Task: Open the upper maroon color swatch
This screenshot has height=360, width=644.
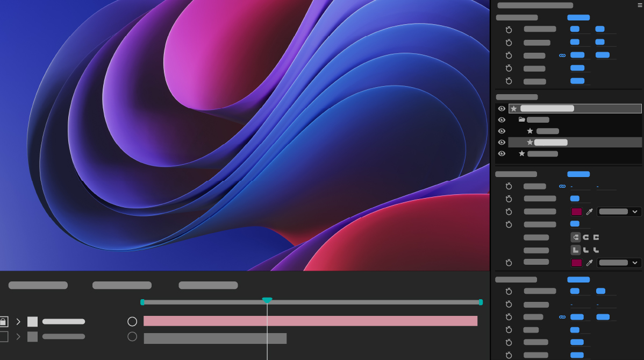Action: coord(577,211)
